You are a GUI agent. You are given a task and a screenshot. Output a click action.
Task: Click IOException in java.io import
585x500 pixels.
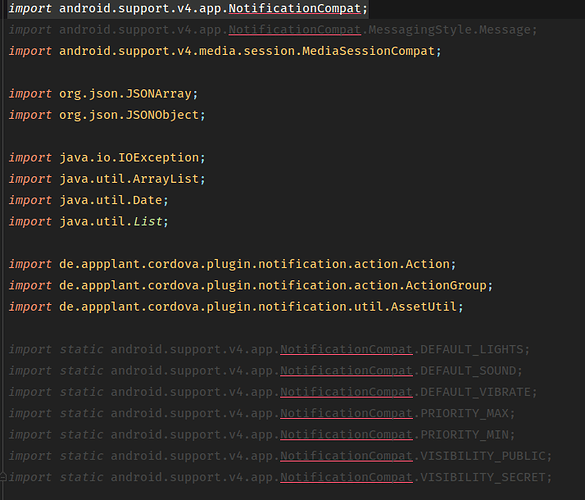(159, 157)
